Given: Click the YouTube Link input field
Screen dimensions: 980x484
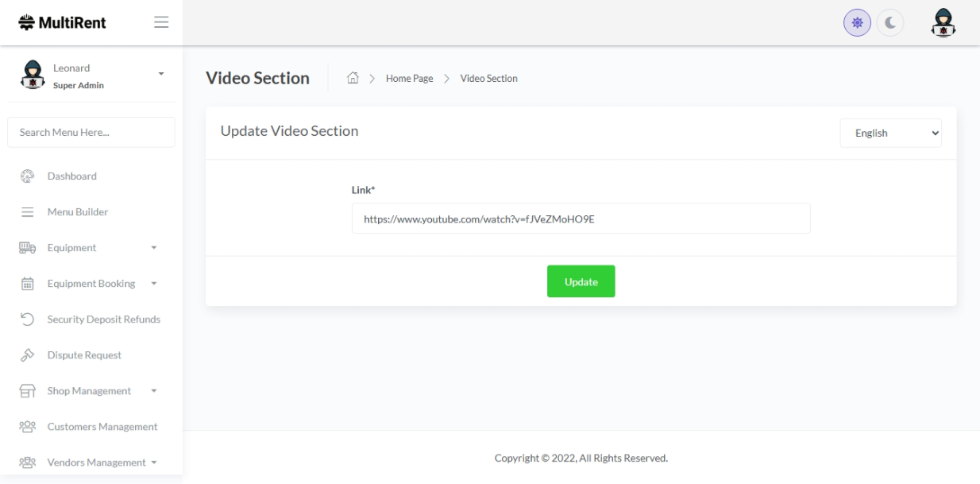Looking at the screenshot, I should click(581, 218).
